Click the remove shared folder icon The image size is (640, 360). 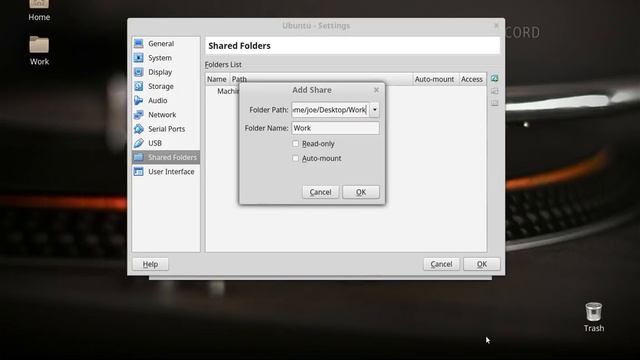coord(495,103)
